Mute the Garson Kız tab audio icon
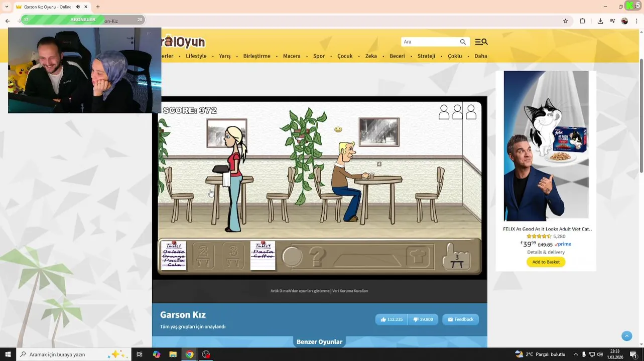 77,7
